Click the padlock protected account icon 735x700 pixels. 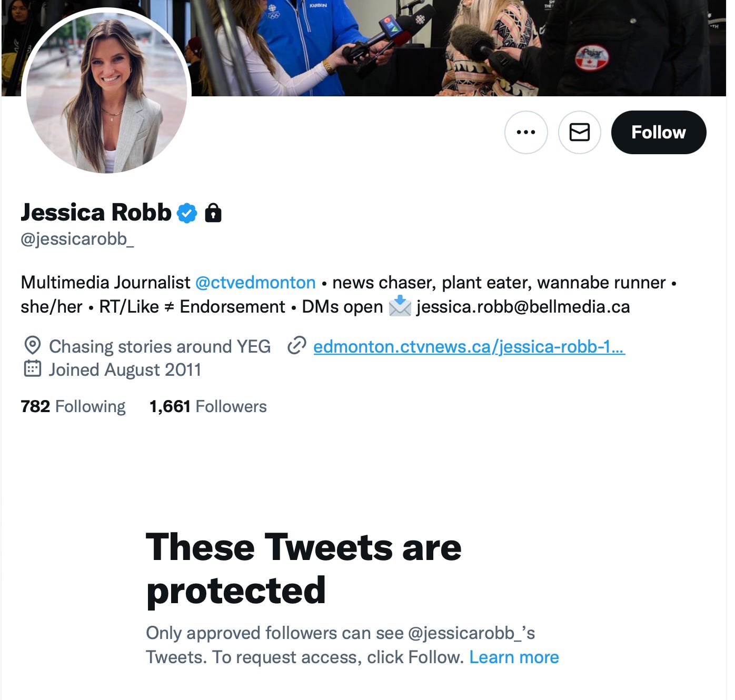point(213,213)
